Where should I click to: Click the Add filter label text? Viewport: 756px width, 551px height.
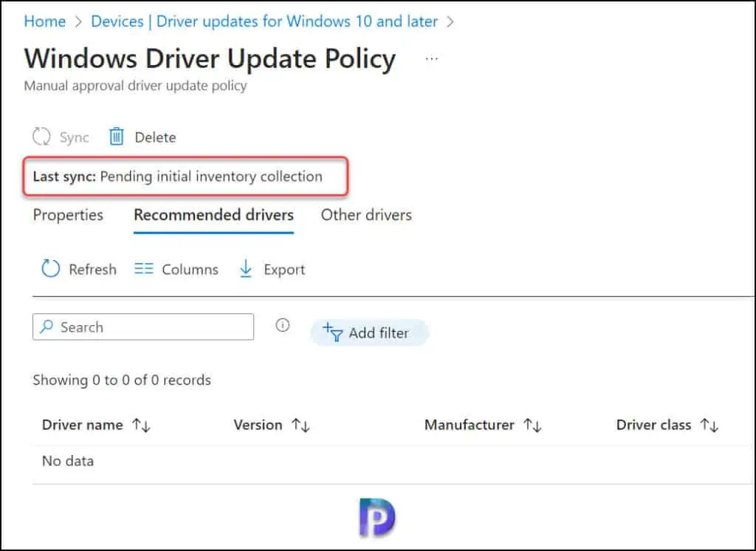pos(379,333)
